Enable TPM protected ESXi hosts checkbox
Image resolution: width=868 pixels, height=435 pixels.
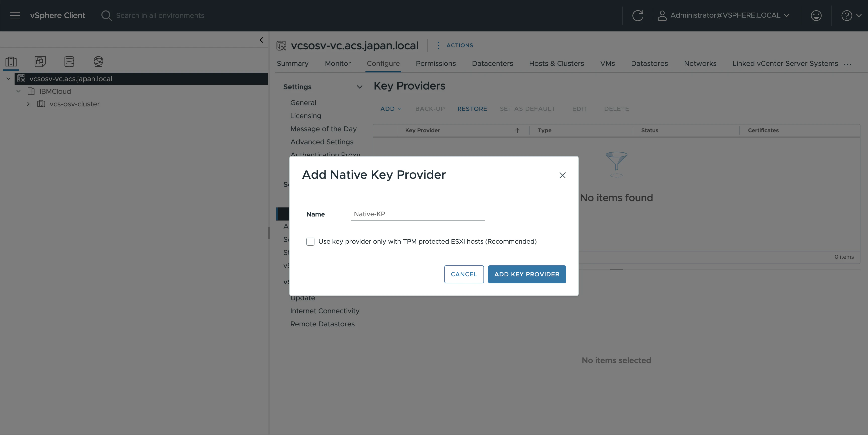pos(310,242)
